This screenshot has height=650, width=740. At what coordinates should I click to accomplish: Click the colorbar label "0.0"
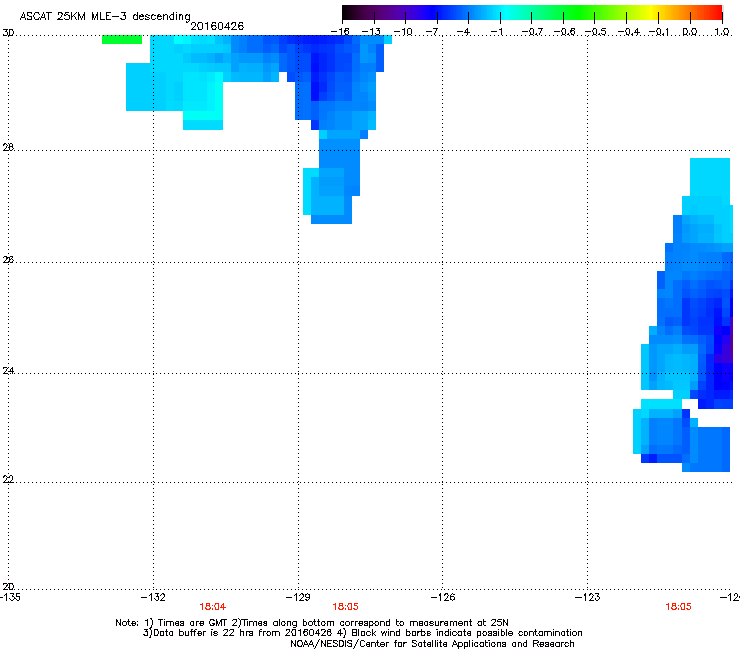[x=690, y=32]
